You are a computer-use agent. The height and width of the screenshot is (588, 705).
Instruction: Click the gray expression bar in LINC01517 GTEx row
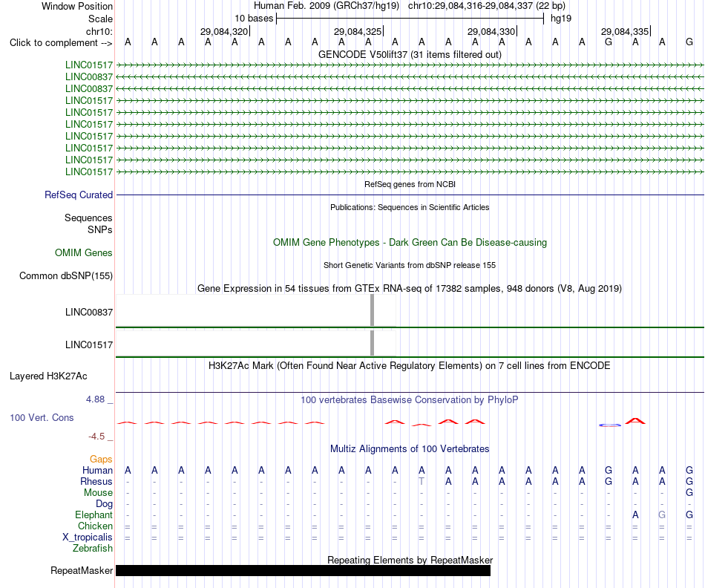pos(372,343)
